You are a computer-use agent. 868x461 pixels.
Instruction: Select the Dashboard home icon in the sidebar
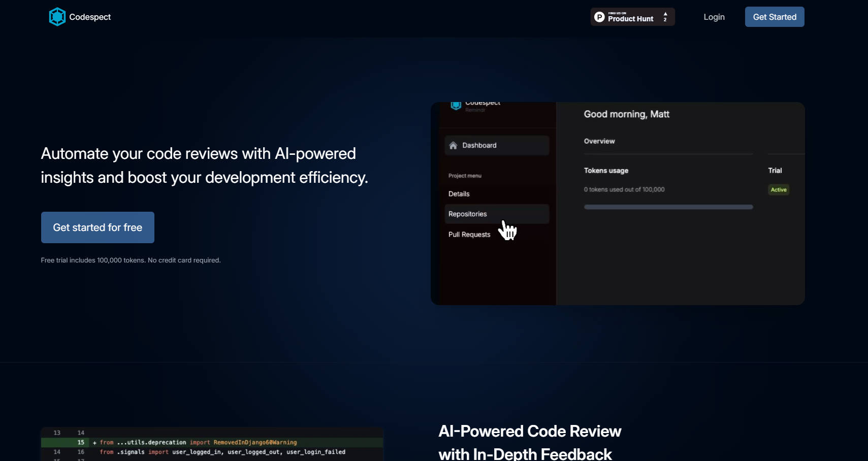click(454, 145)
